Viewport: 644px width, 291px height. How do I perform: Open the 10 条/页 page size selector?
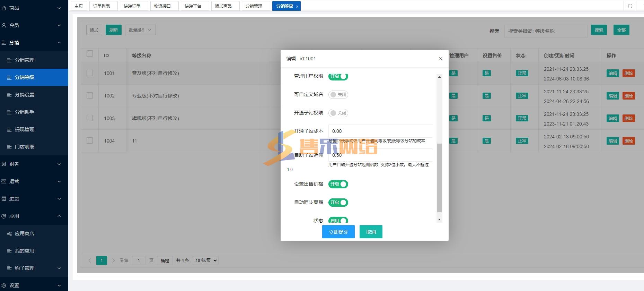pyautogui.click(x=206, y=260)
